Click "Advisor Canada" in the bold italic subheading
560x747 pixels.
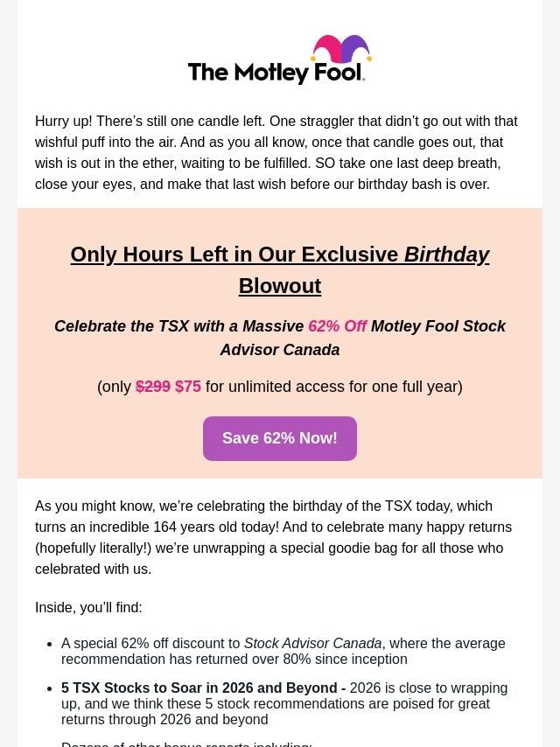click(280, 350)
